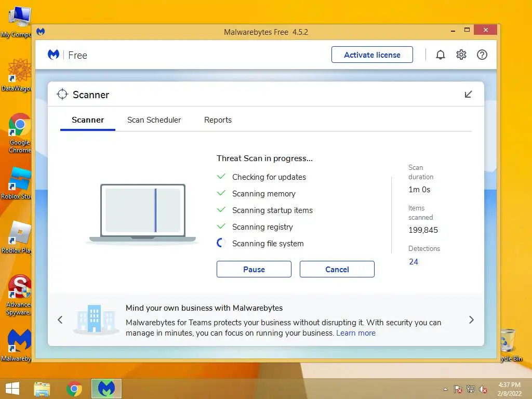Open Google Chrome desktop shortcut
The image size is (532, 399).
pos(19,134)
